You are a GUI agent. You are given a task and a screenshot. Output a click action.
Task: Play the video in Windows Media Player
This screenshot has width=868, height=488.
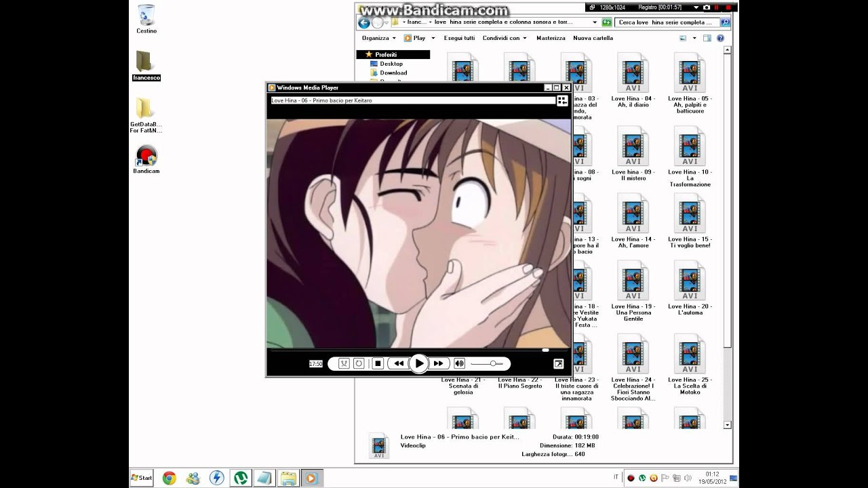[x=419, y=364]
